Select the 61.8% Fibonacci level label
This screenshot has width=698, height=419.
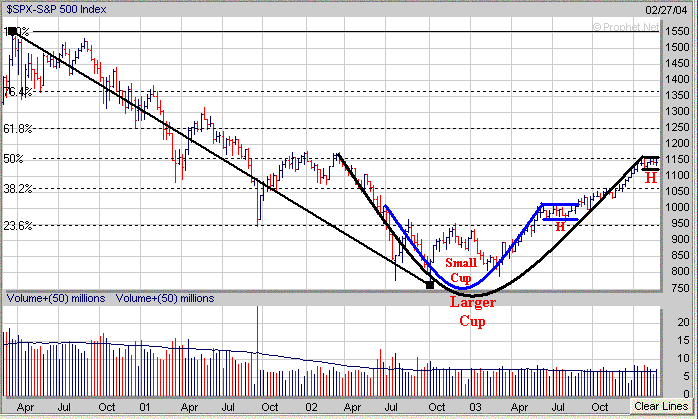tap(18, 129)
